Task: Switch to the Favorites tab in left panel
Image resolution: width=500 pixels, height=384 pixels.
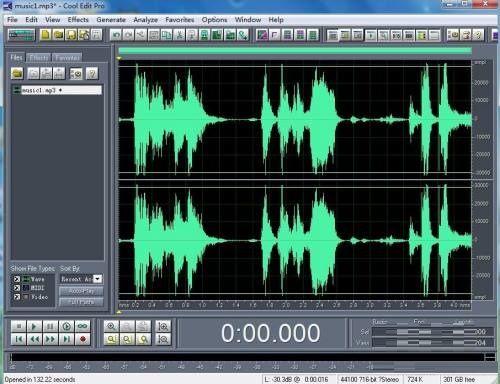Action: click(68, 58)
